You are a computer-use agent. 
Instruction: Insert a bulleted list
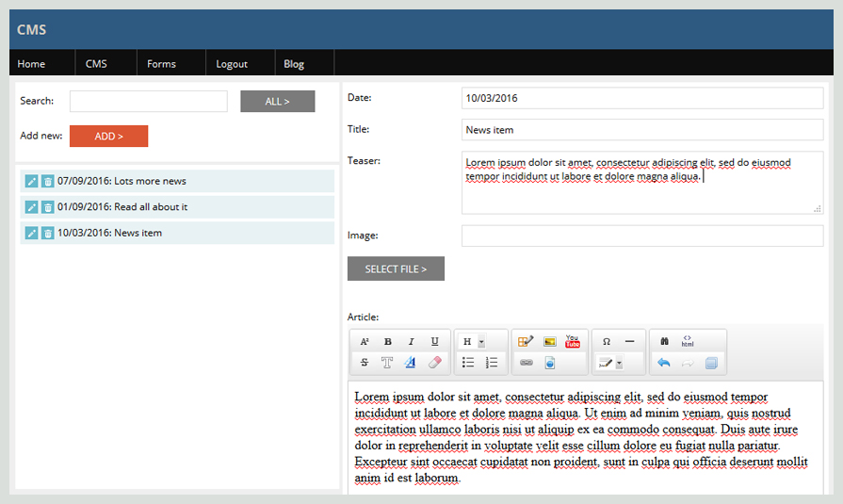[x=468, y=363]
